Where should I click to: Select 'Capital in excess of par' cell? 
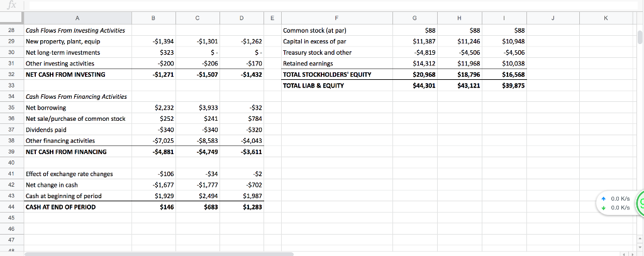[336, 42]
